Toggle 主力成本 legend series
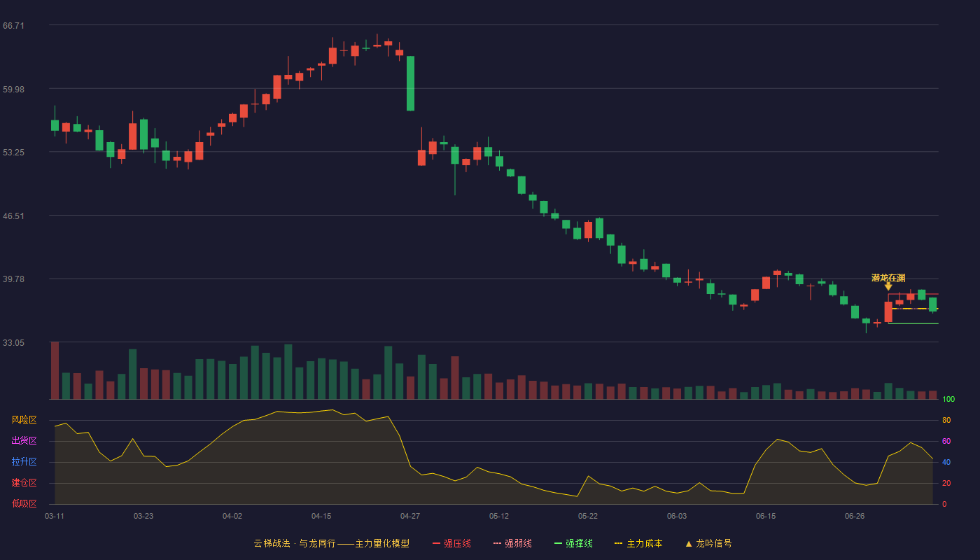This screenshot has width=980, height=560. click(638, 544)
